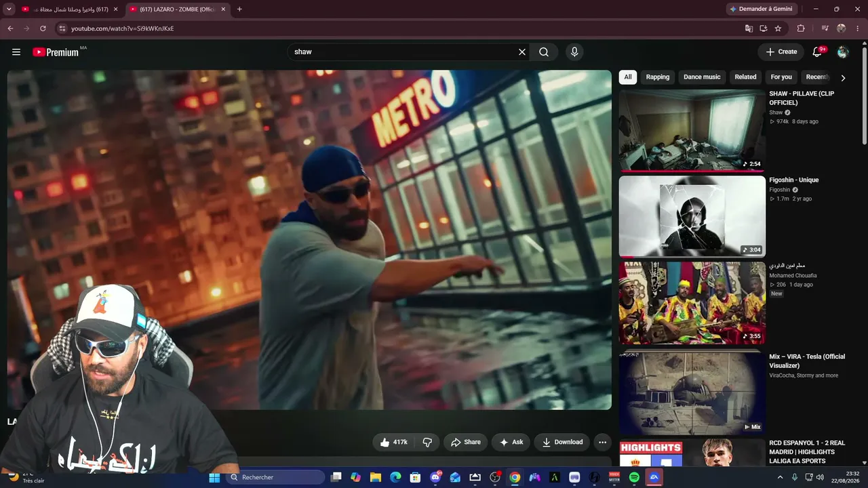The image size is (868, 488).
Task: Click SHAW - PILLAVE video thumbnail
Action: (x=692, y=130)
